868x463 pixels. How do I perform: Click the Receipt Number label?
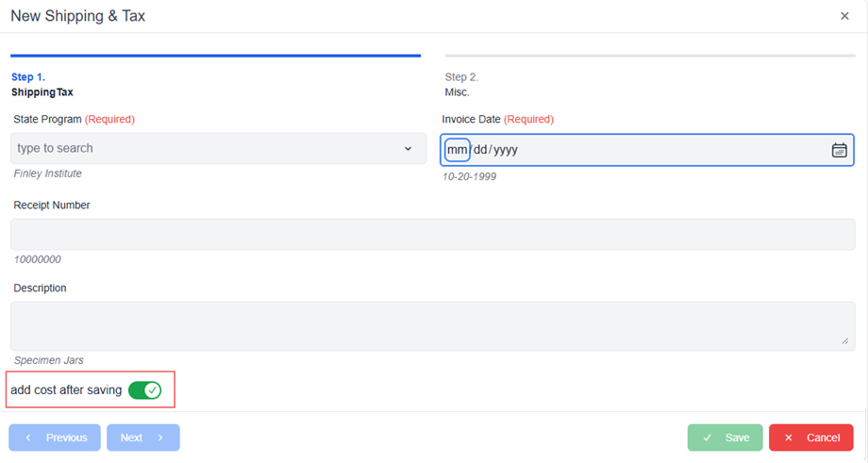coord(52,206)
